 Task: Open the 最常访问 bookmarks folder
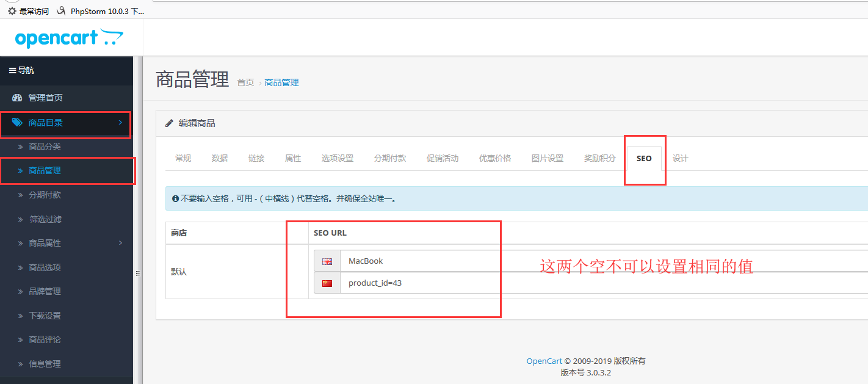(x=29, y=11)
